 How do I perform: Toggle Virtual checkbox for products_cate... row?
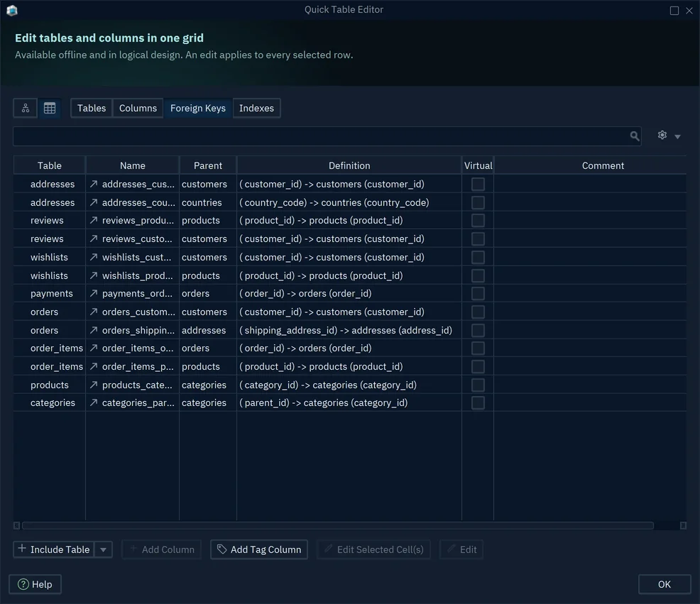click(x=478, y=385)
